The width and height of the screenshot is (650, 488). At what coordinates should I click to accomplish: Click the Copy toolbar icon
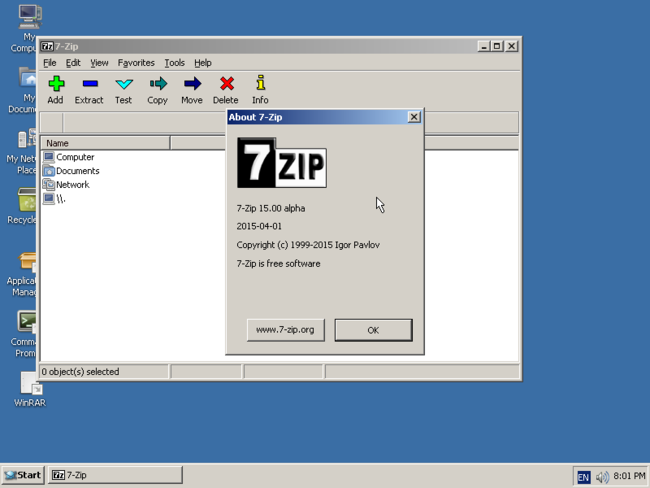158,84
